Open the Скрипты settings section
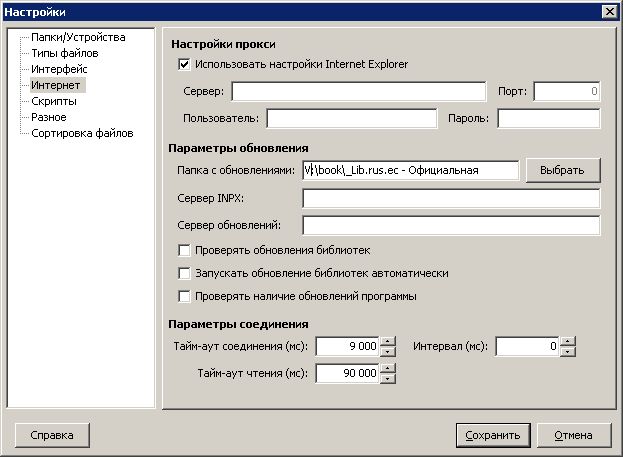The height and width of the screenshot is (457, 623). pos(53,101)
